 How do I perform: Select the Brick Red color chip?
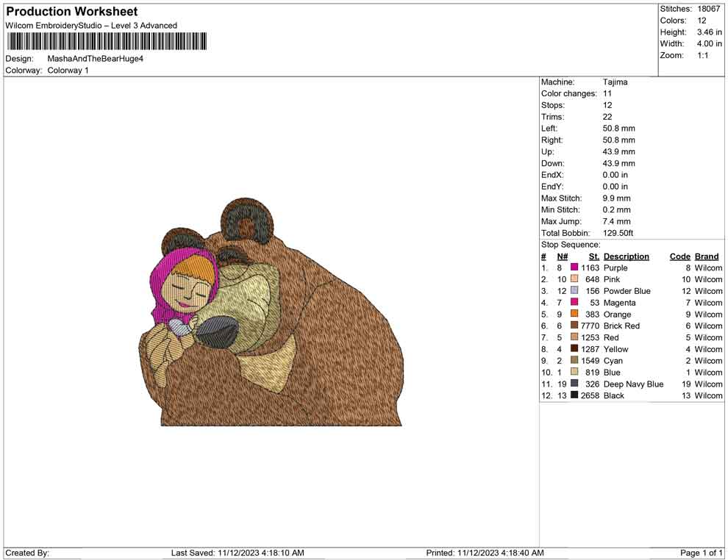click(x=574, y=326)
